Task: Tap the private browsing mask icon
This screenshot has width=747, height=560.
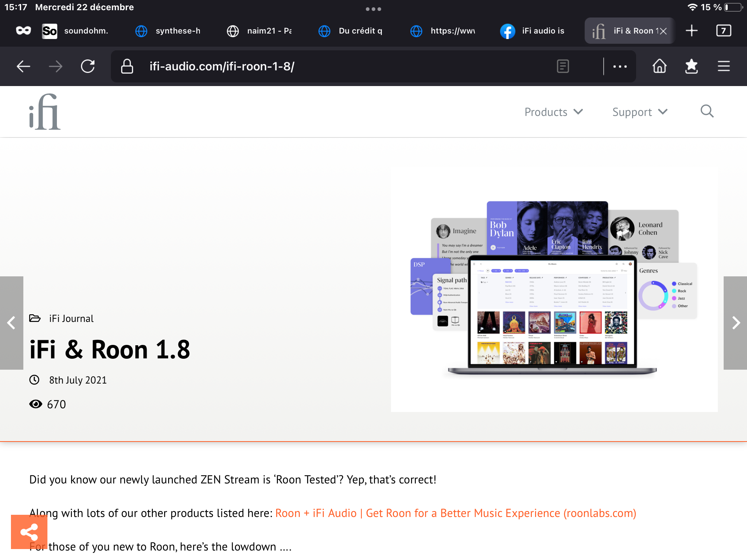Action: 23,31
